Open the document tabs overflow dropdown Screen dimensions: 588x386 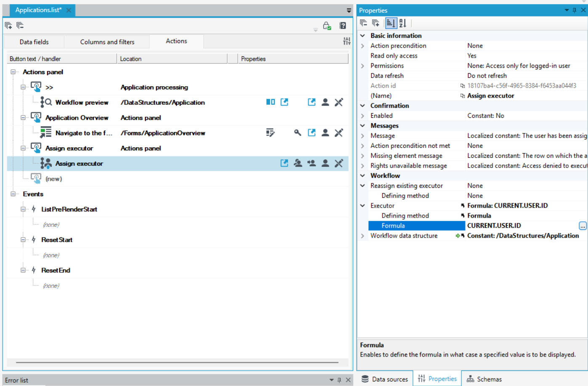click(349, 11)
